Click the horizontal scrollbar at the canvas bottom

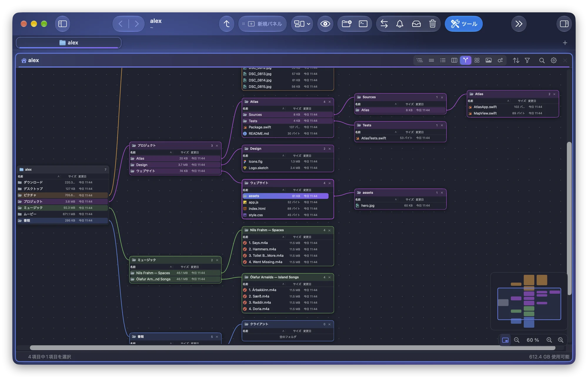tap(293, 348)
